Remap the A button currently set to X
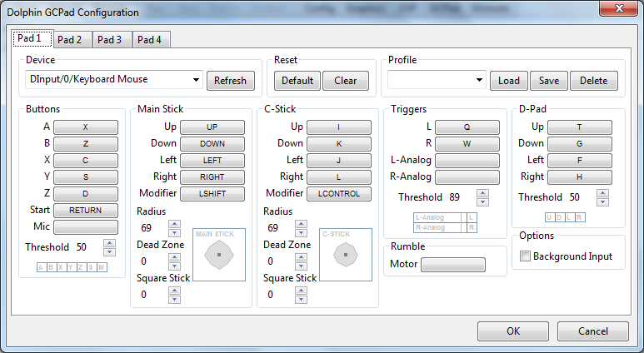Screen dimensions: 644x353 tap(86, 127)
